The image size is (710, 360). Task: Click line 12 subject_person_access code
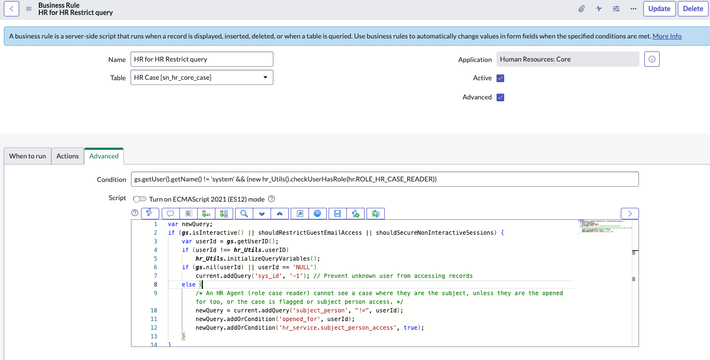point(310,328)
